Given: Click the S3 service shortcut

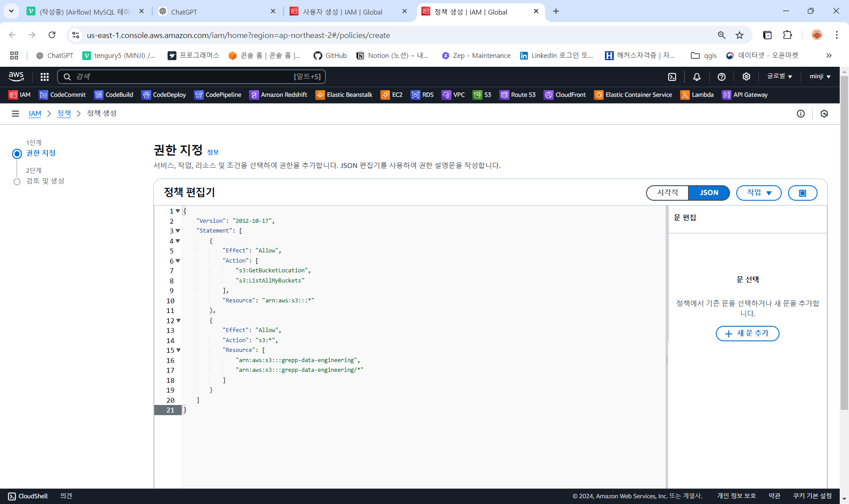Looking at the screenshot, I should 482,95.
